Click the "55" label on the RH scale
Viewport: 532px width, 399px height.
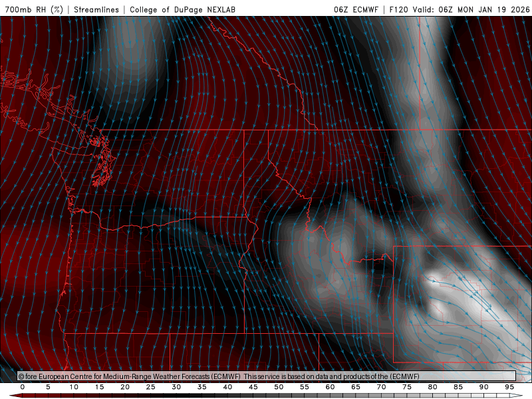point(305,387)
